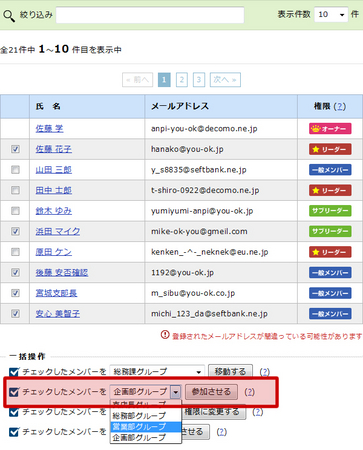Open help (?) next to 権限に変更する
363x450 pixels.
coord(258,412)
